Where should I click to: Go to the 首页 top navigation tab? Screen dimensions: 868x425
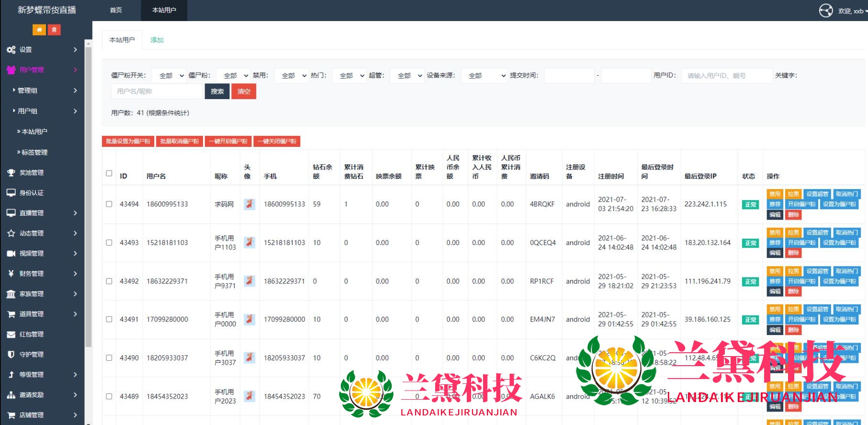116,10
